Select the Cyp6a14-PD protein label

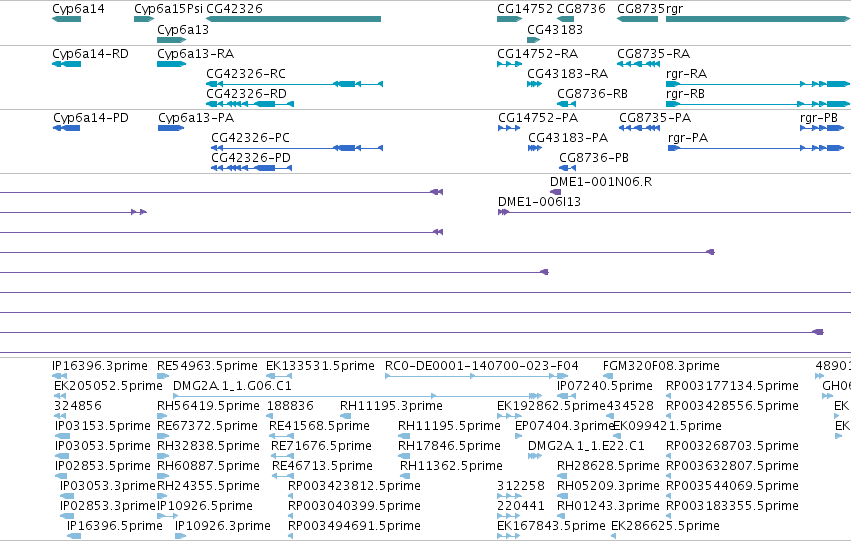click(91, 118)
